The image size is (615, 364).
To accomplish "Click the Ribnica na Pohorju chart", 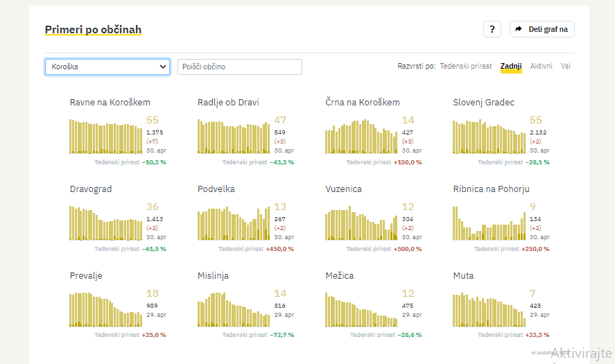I will pyautogui.click(x=489, y=223).
